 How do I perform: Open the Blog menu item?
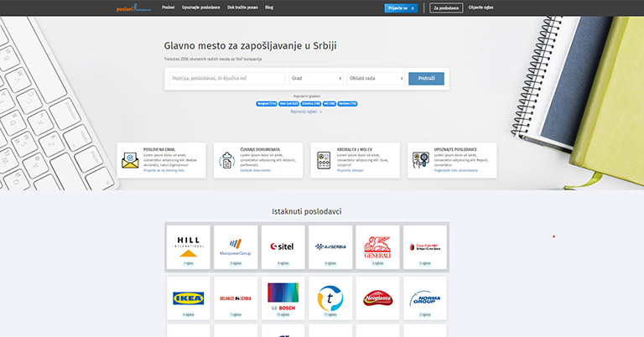tap(269, 8)
